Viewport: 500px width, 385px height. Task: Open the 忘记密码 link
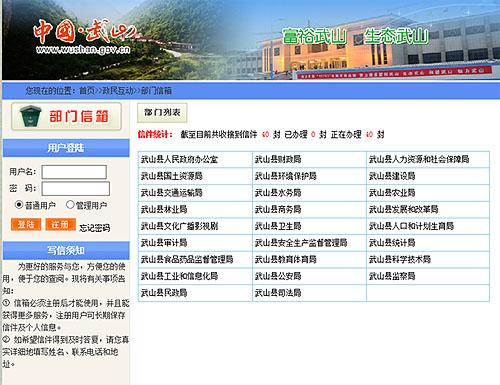(95, 228)
